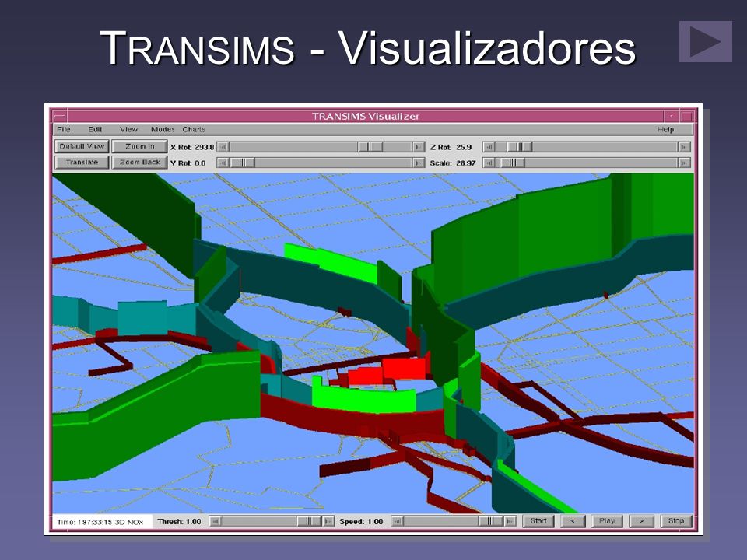Click the Z Rot value 25.9
The width and height of the screenshot is (747, 560).
point(464,147)
